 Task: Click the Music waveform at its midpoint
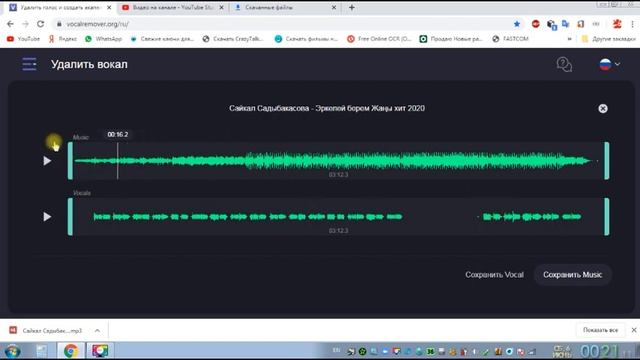(x=338, y=161)
